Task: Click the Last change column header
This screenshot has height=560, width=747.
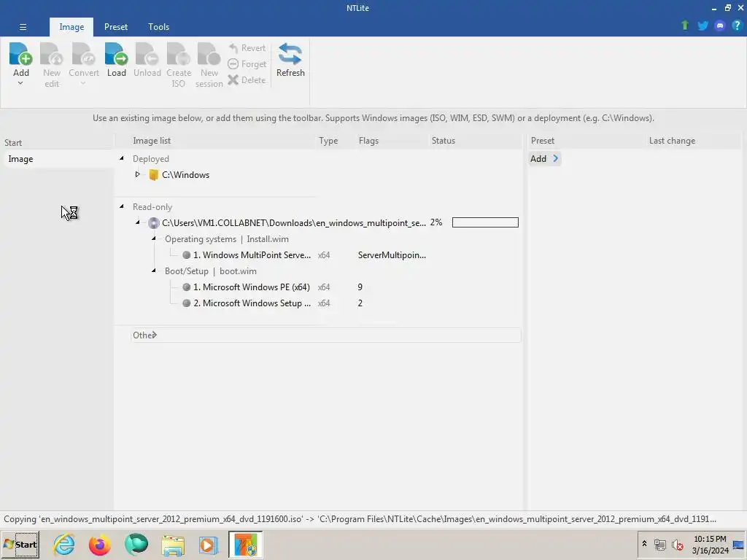Action: (672, 141)
